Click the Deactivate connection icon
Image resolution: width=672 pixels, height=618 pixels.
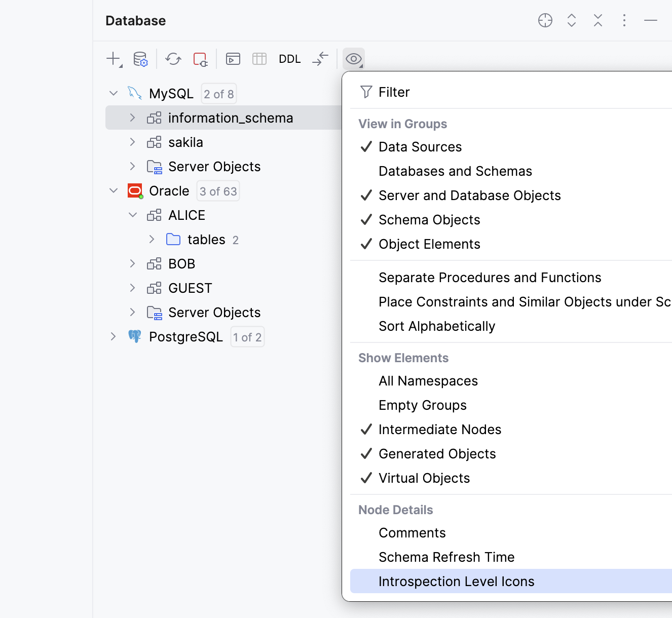click(200, 59)
